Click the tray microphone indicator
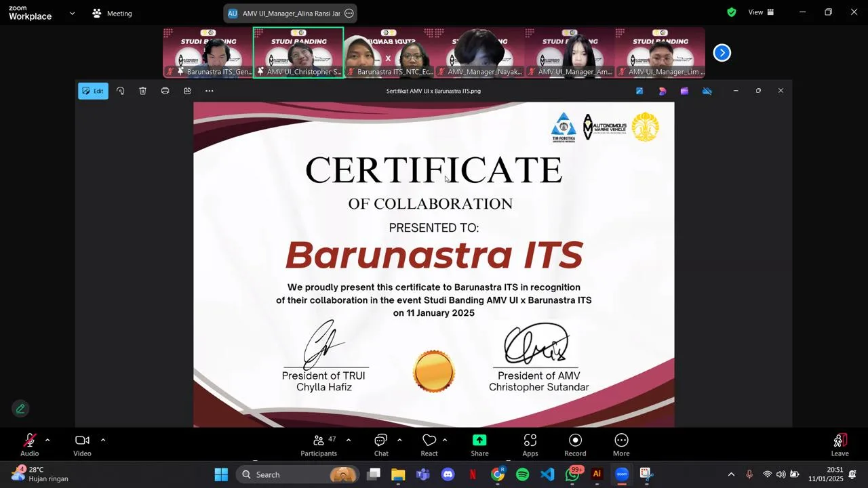Viewport: 868px width, 488px height. click(749, 474)
